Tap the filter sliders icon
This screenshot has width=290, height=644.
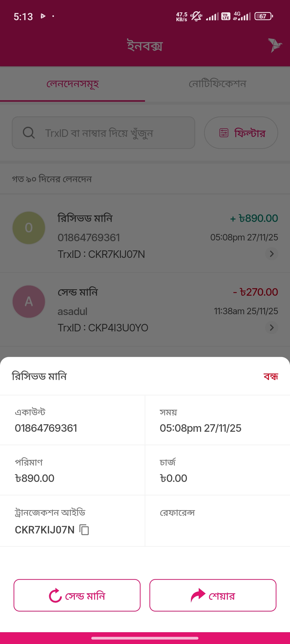(x=224, y=133)
